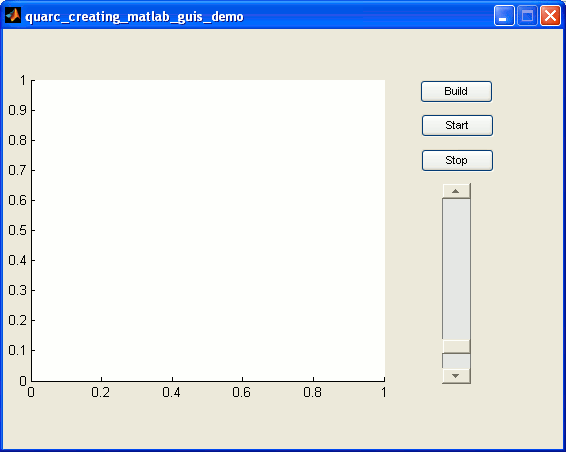Click the x-axis label 0.6
This screenshot has height=452, width=566.
241,392
